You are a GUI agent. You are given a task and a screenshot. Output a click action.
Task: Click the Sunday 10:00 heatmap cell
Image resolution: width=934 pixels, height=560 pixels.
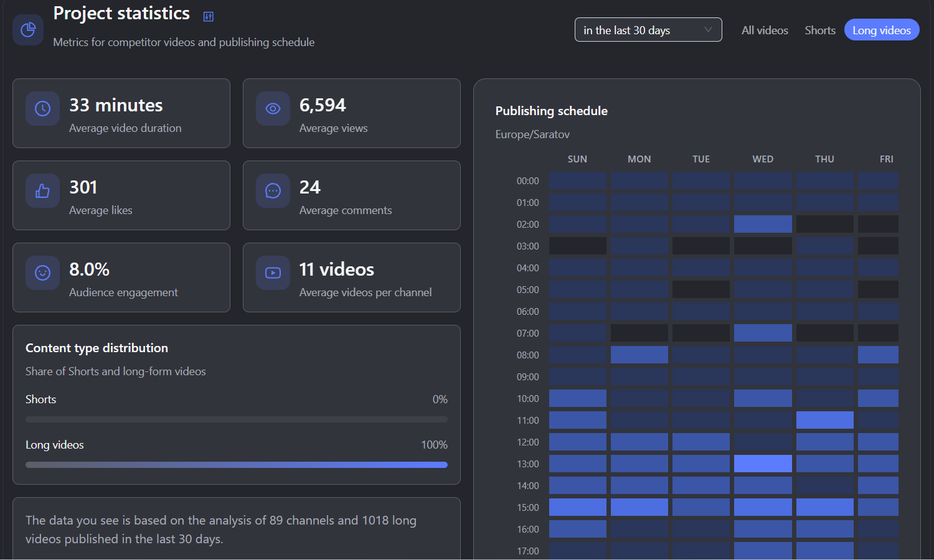coord(577,398)
